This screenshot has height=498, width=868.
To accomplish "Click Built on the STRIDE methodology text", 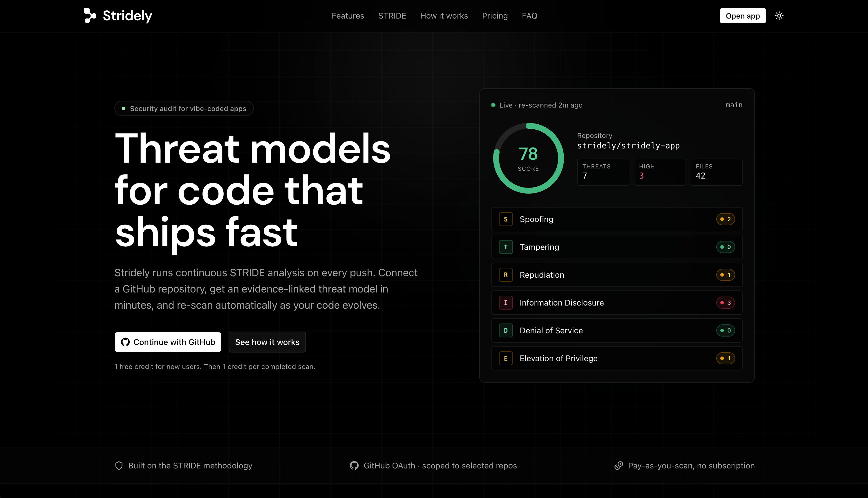I will 190,466.
